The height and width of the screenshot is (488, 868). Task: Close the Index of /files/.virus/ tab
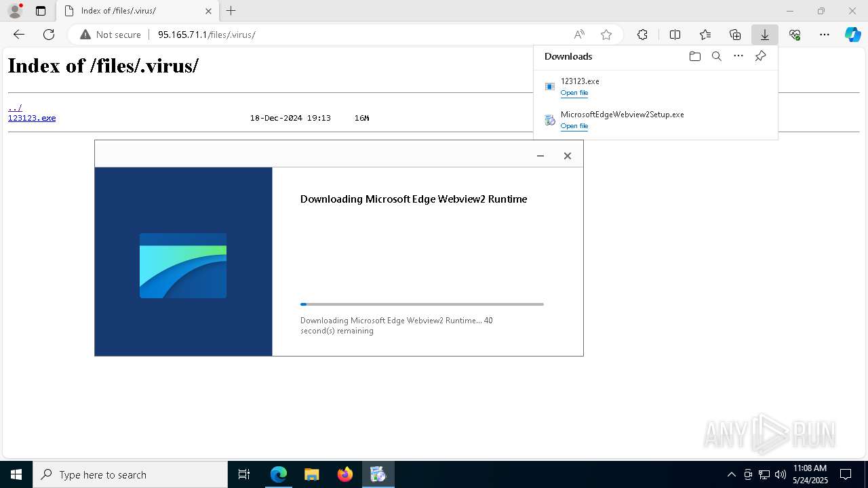(208, 11)
